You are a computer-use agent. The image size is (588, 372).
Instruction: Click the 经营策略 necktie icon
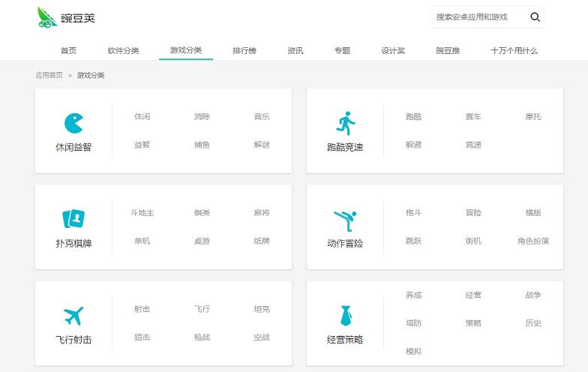click(x=345, y=315)
